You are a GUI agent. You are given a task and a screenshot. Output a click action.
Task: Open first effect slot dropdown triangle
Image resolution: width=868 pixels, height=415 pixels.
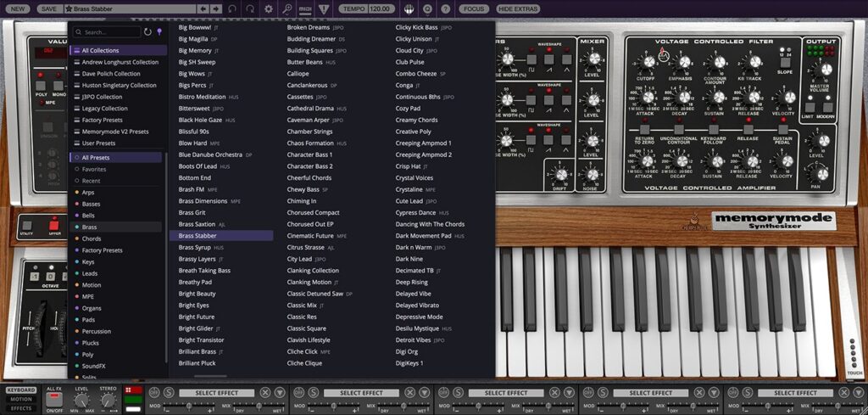tap(280, 392)
